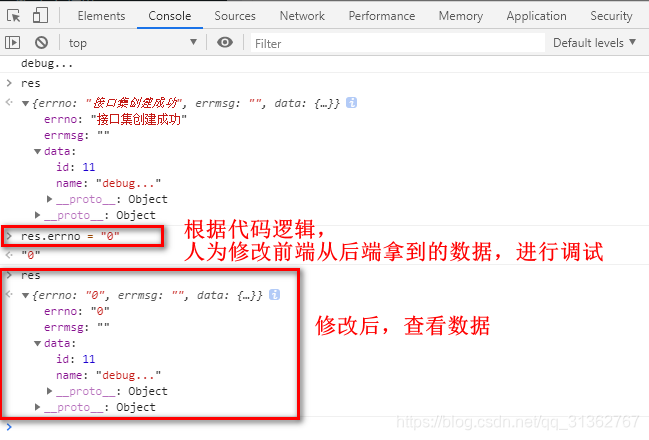Switch to the Network tab
The height and width of the screenshot is (440, 649).
click(302, 16)
